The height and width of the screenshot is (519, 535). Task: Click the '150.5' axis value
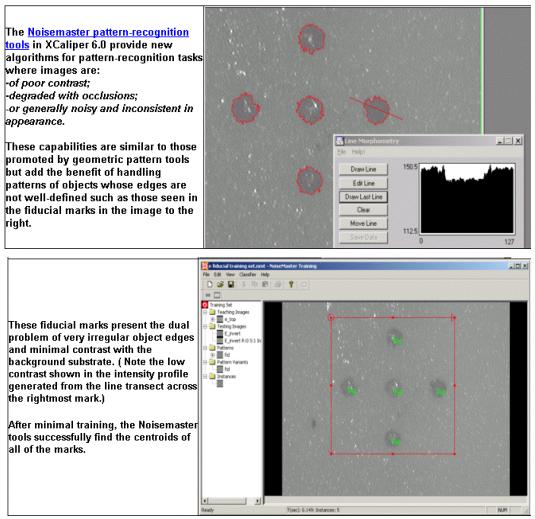click(410, 167)
